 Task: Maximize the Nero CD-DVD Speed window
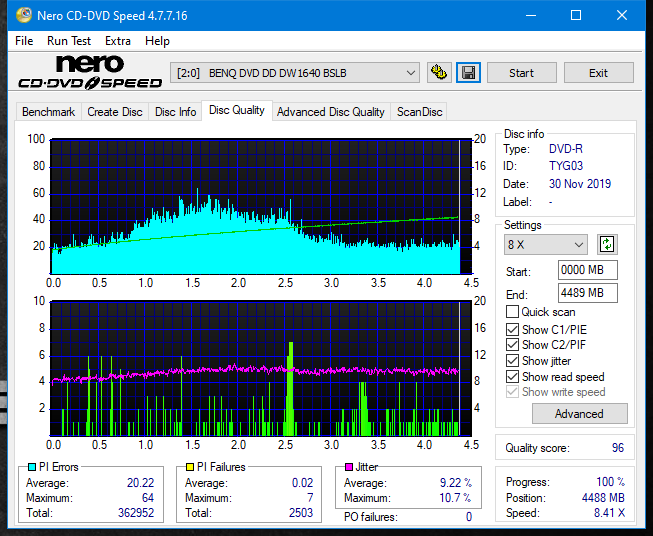coord(576,15)
